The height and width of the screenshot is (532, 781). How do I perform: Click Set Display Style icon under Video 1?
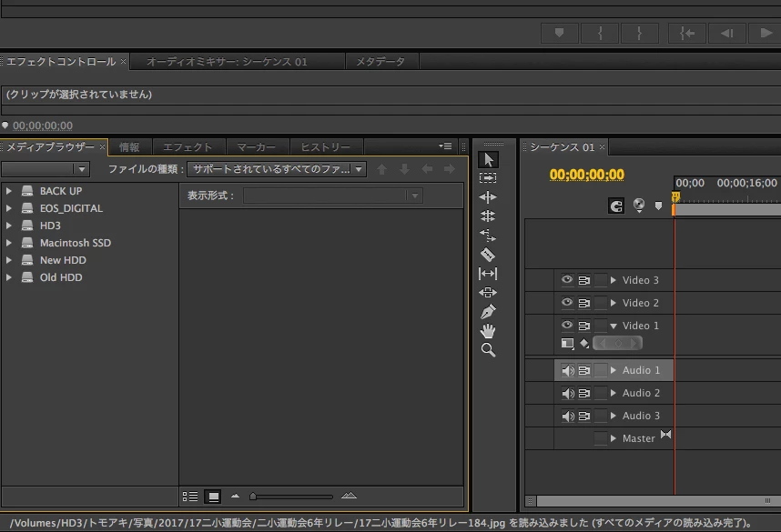click(567, 344)
